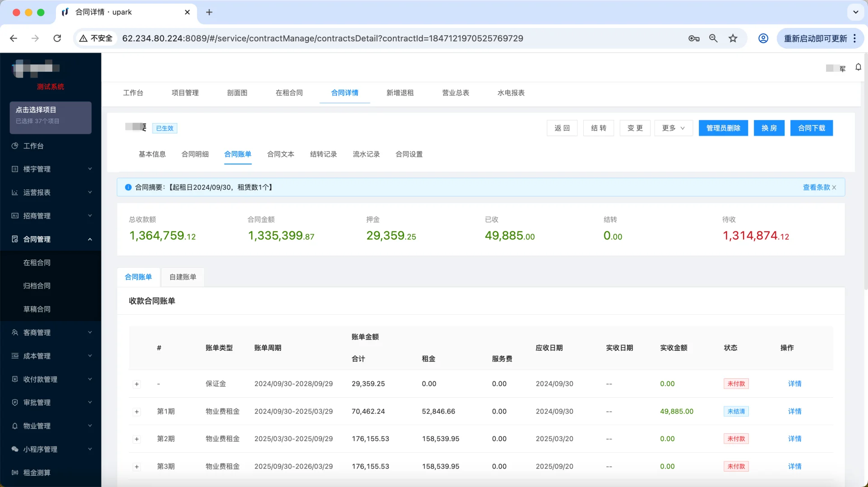Expand the 保证金 bill row
The image size is (868, 487).
pyautogui.click(x=137, y=384)
